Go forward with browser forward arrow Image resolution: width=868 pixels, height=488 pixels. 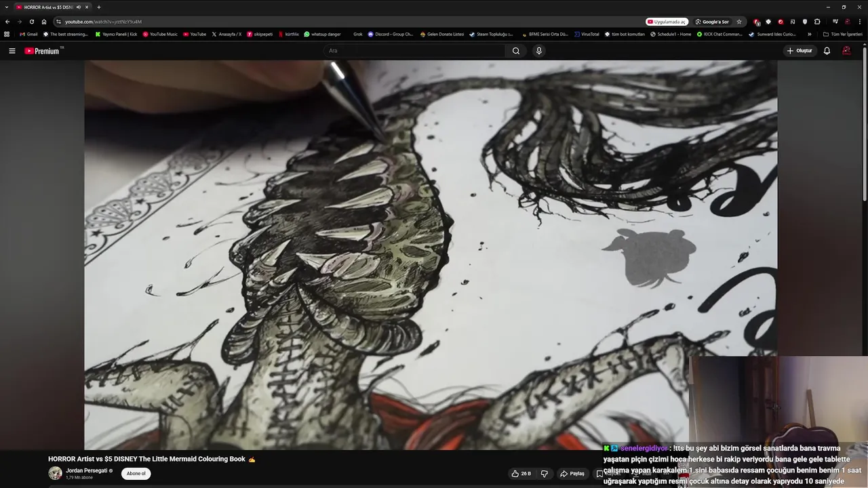point(19,22)
